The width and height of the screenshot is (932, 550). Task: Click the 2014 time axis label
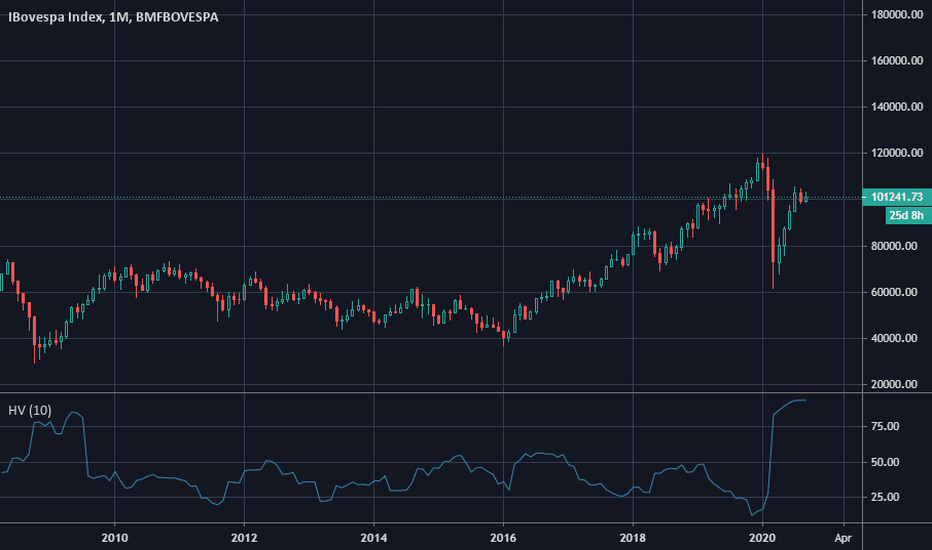[x=374, y=538]
